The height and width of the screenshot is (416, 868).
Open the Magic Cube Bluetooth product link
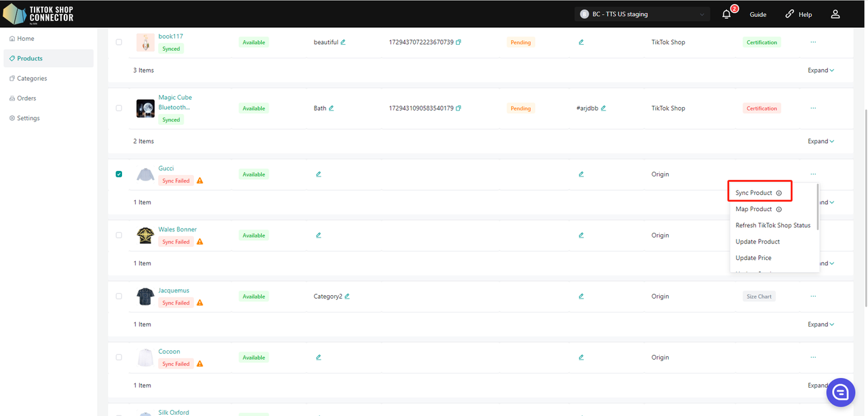[175, 102]
